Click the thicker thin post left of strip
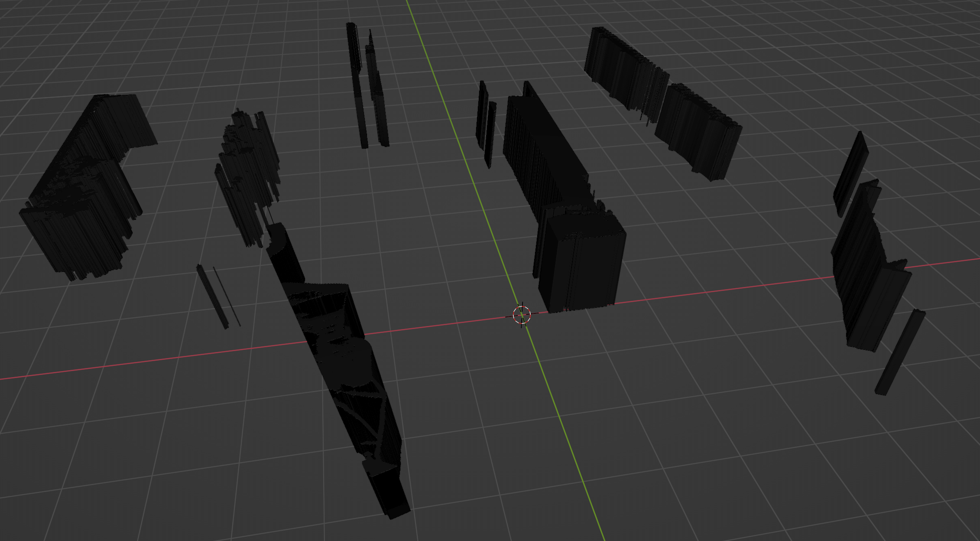The image size is (980, 541). point(212,297)
